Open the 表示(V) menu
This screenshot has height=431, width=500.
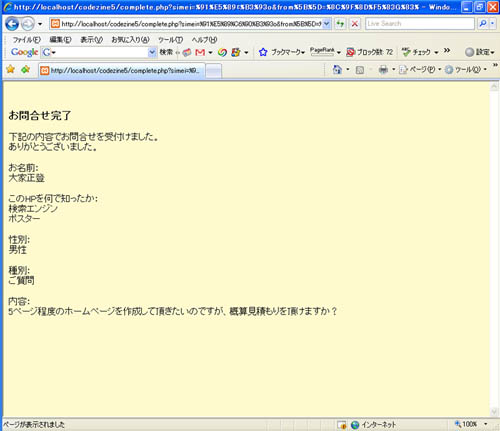(x=91, y=40)
